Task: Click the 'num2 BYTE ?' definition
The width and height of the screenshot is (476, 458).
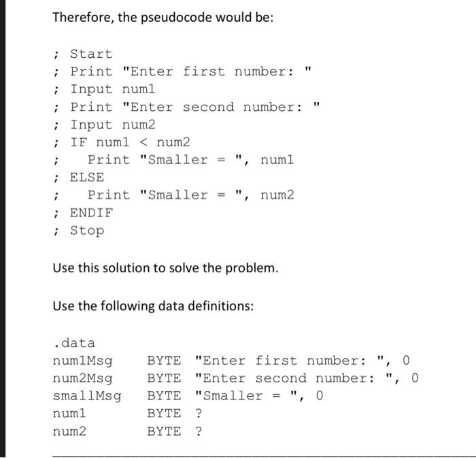Action: [127, 431]
